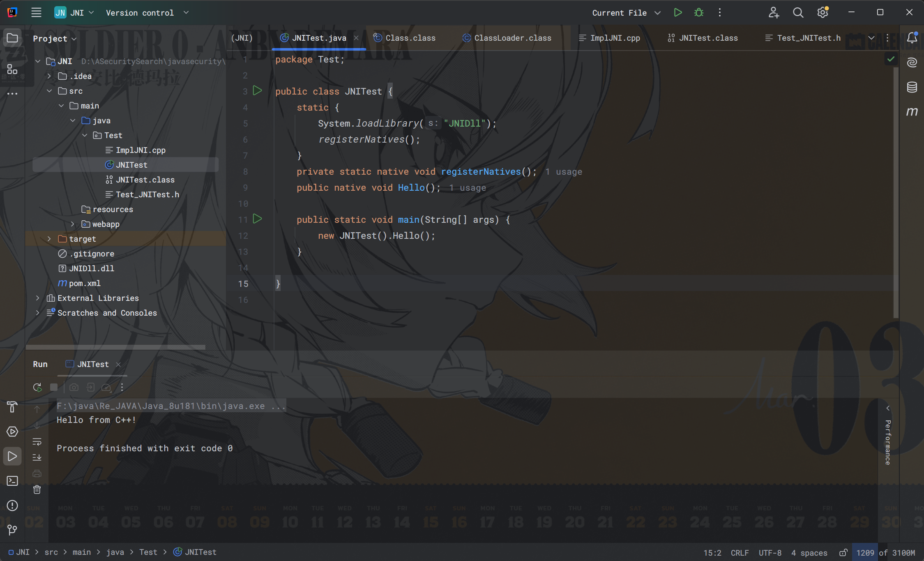Open the Terminal tool window icon
Viewport: 924px width, 561px height.
[x=12, y=481]
